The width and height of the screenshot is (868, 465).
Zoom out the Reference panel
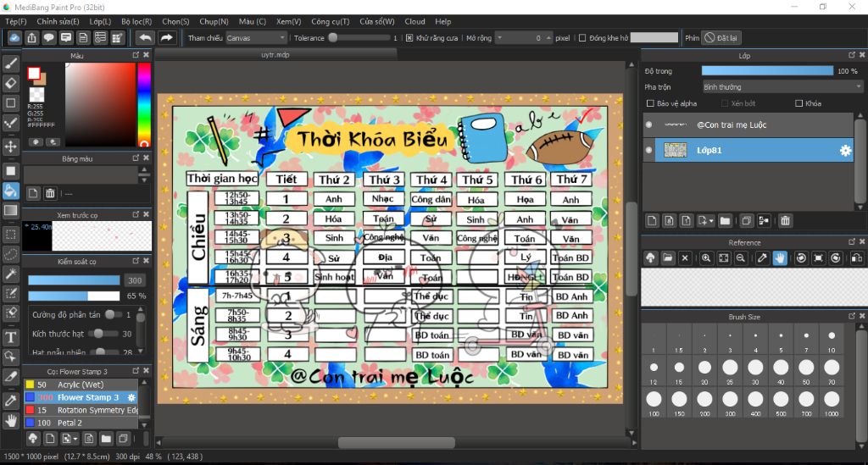(x=741, y=258)
